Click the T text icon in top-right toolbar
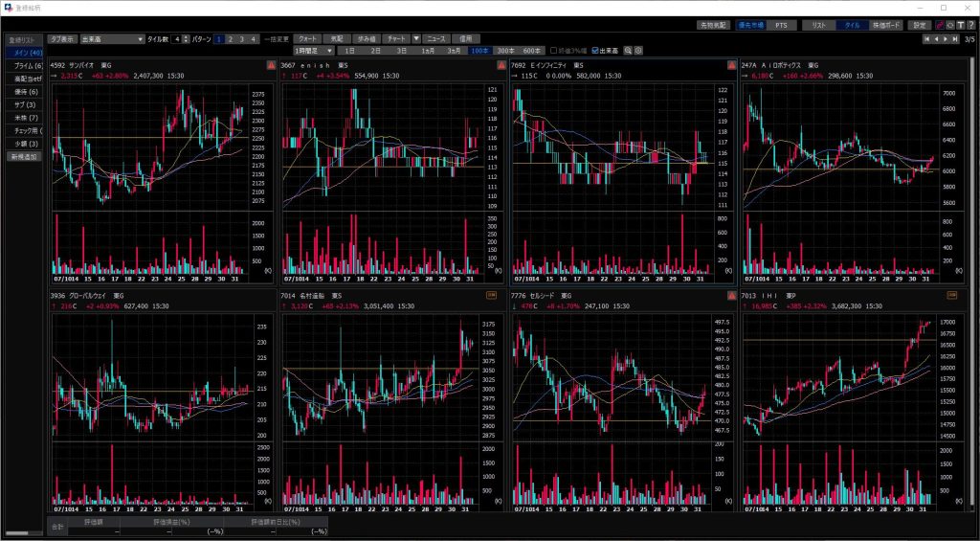Image resolution: width=980 pixels, height=541 pixels. (959, 25)
